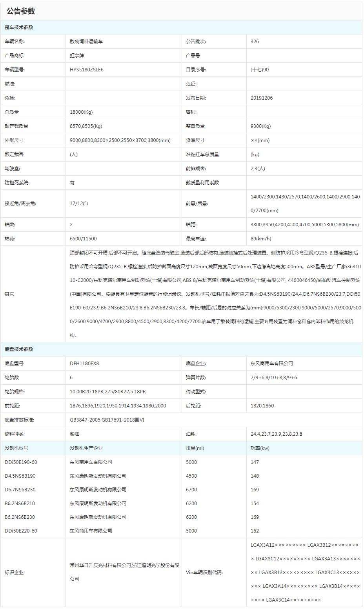Click the 整车技术参数 section header

coord(19,27)
